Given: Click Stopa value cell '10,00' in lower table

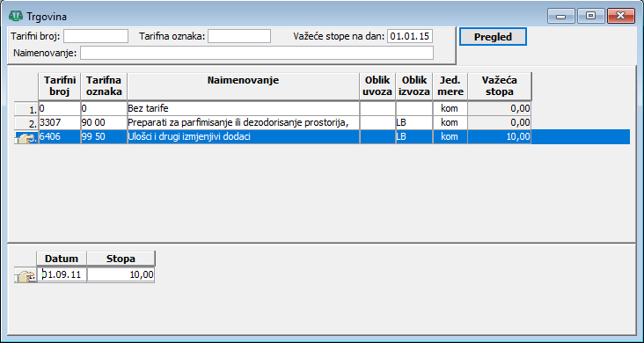Looking at the screenshot, I should click(x=121, y=274).
